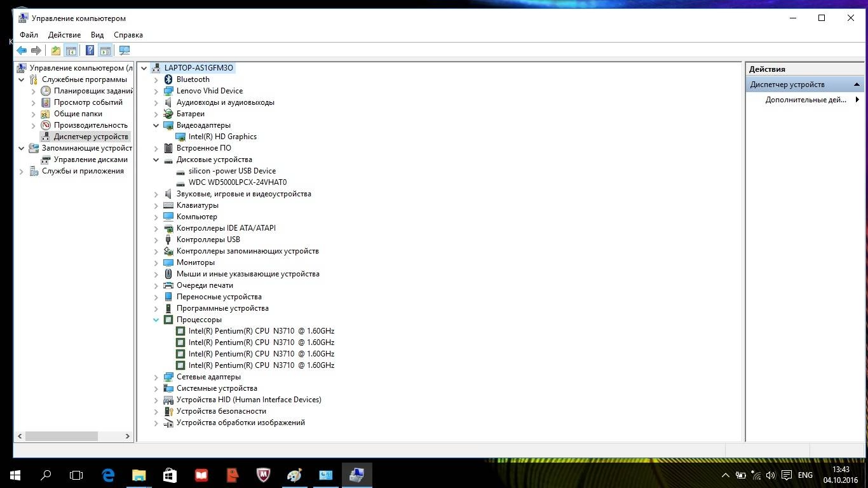
Task: Open the Файл menu
Action: pyautogui.click(x=29, y=35)
